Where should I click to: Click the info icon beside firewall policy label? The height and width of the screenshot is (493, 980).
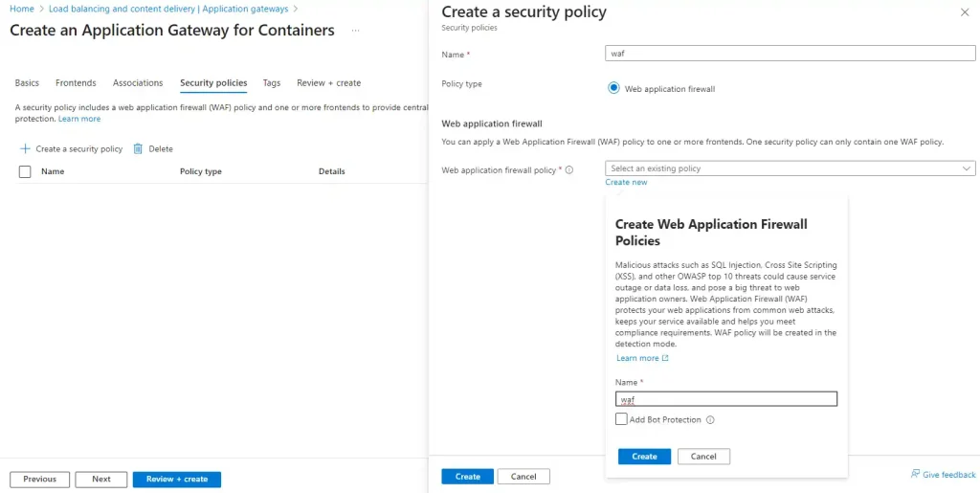(568, 170)
